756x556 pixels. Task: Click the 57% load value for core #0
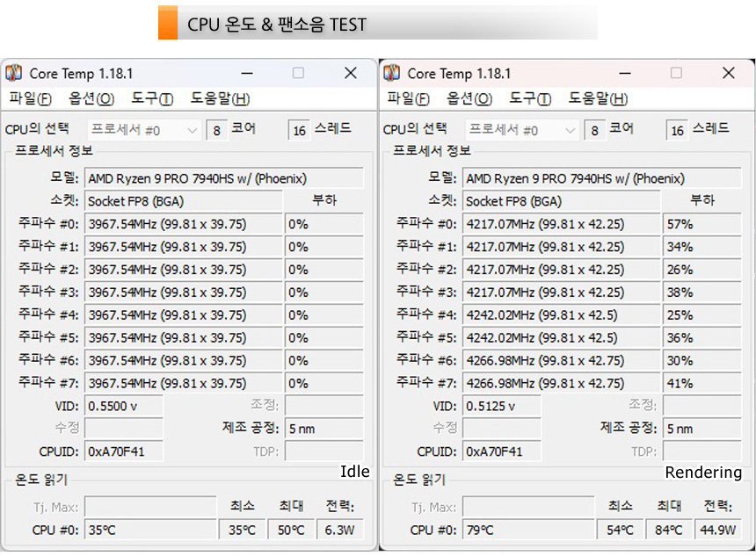tap(702, 224)
